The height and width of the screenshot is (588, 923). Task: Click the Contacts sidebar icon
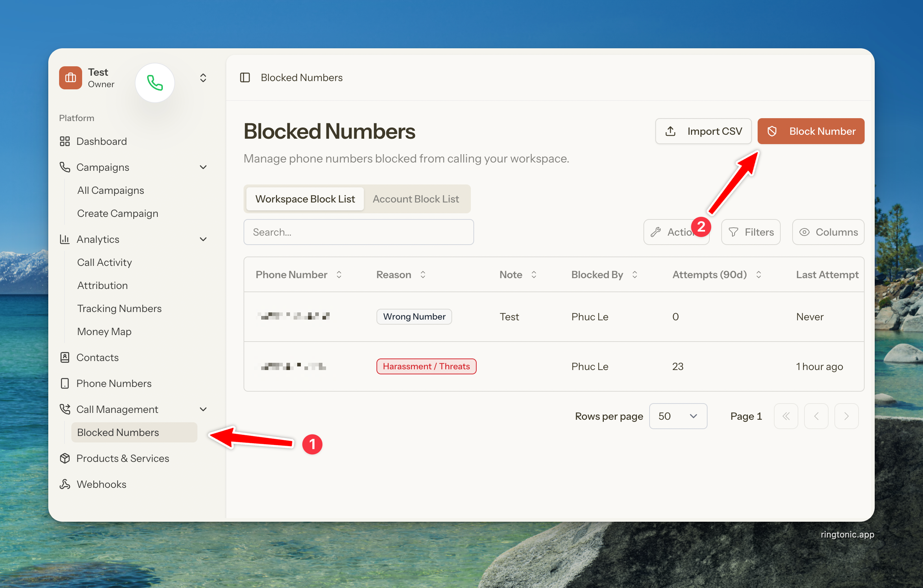coord(65,357)
